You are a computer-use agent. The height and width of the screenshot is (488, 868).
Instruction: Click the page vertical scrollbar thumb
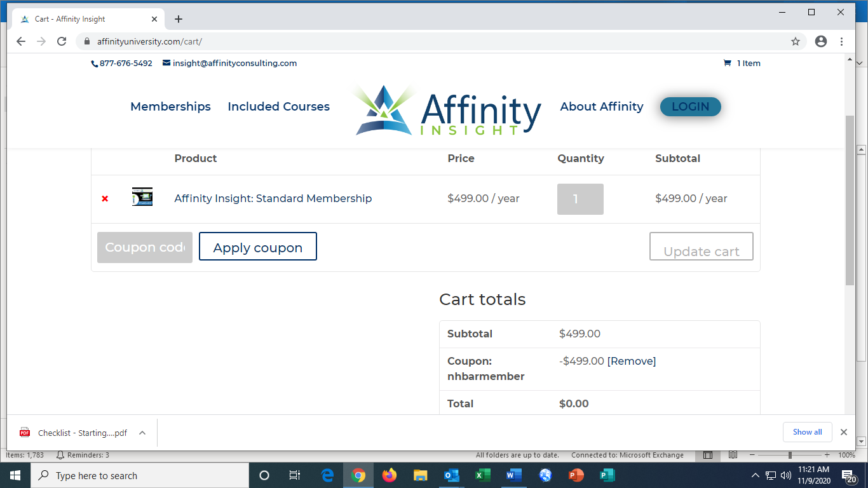coord(850,200)
